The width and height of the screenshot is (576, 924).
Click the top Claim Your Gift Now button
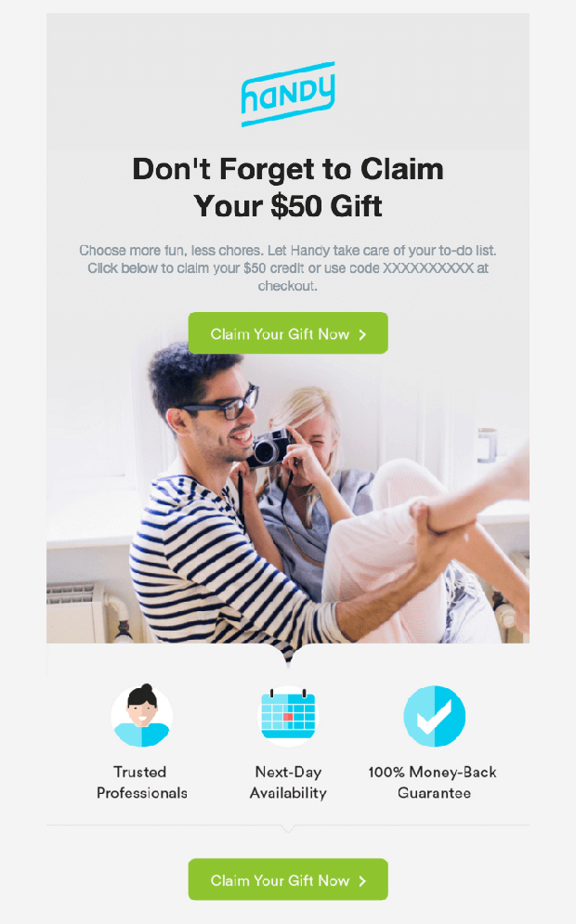pyautogui.click(x=288, y=333)
